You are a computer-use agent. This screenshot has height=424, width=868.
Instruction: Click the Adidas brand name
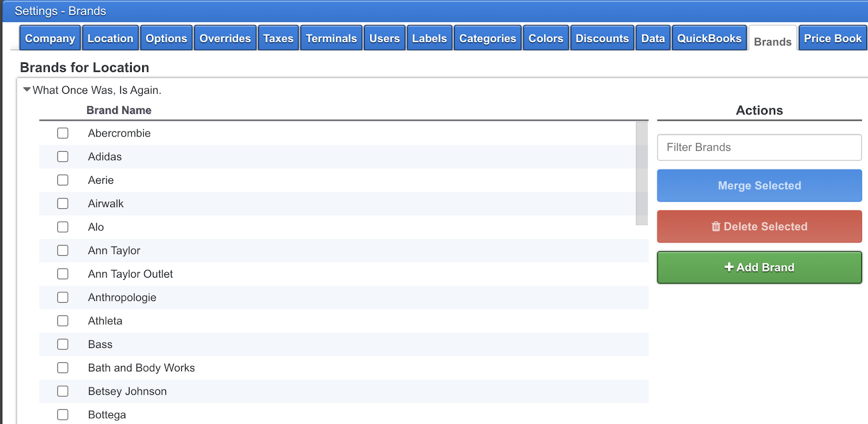coord(105,157)
